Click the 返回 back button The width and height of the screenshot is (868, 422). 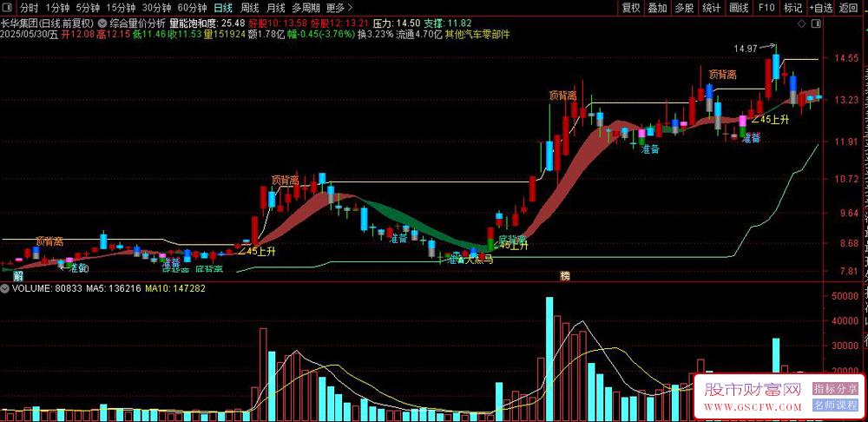click(848, 9)
